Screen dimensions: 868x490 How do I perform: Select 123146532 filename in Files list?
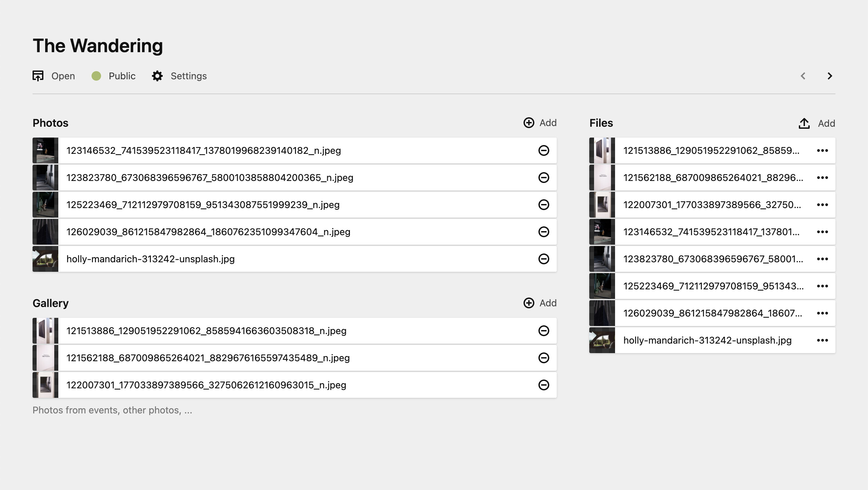click(x=711, y=232)
